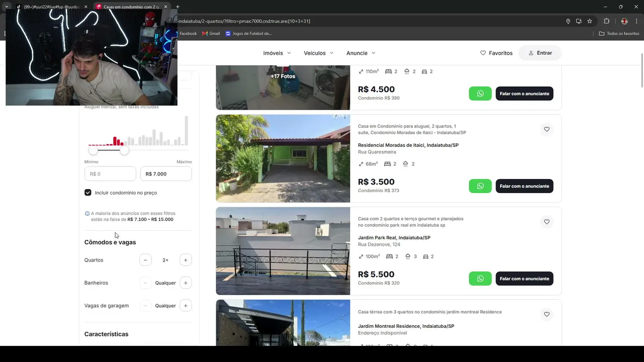The image size is (644, 362).
Task: Click the maximum price slider handle
Action: [x=124, y=150]
